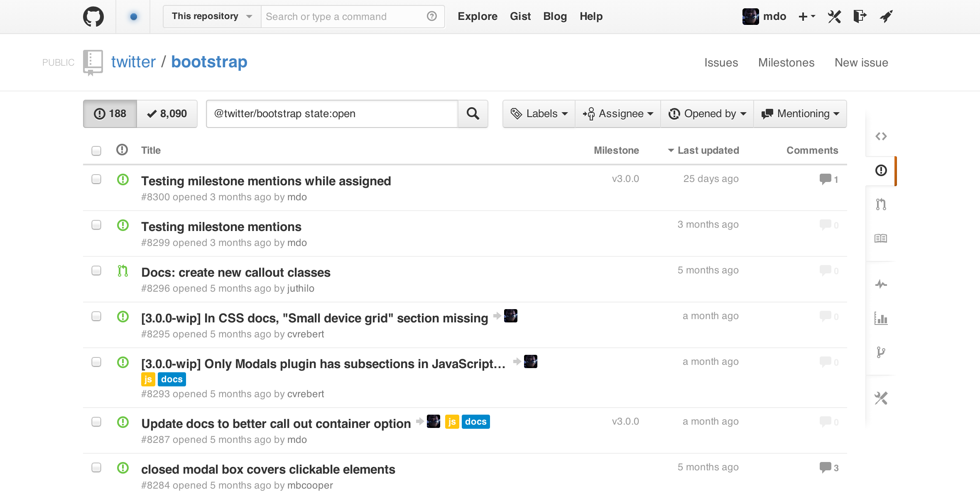The image size is (980, 494).
Task: Open the Pulse activity icon in sidebar
Action: click(881, 284)
